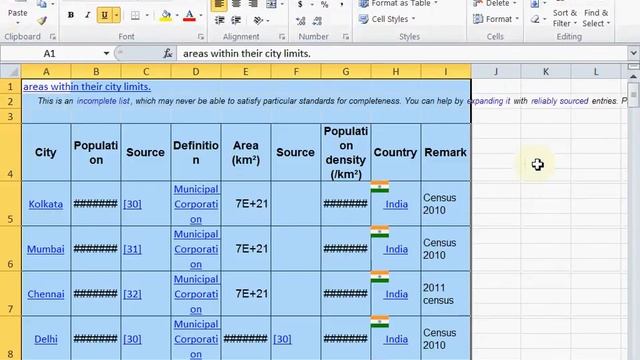Screen dimensions: 640x360
Task: Open the Mumbai link
Action: (x=46, y=249)
